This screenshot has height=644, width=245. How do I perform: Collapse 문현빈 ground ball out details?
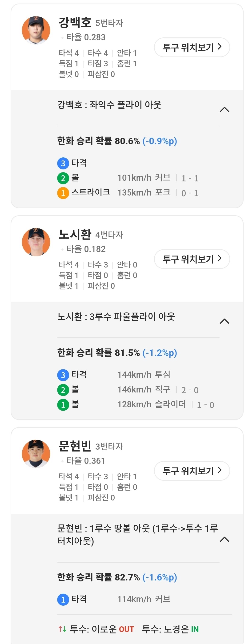click(224, 540)
